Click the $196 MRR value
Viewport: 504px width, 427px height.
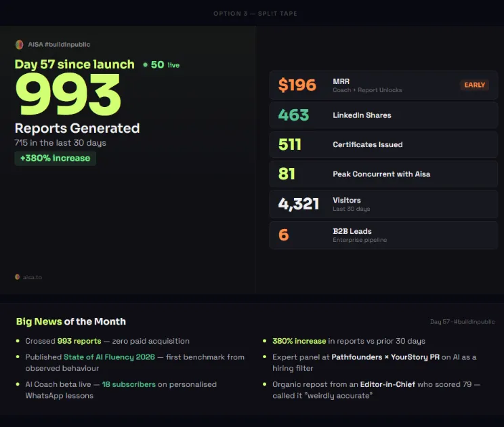(x=297, y=85)
